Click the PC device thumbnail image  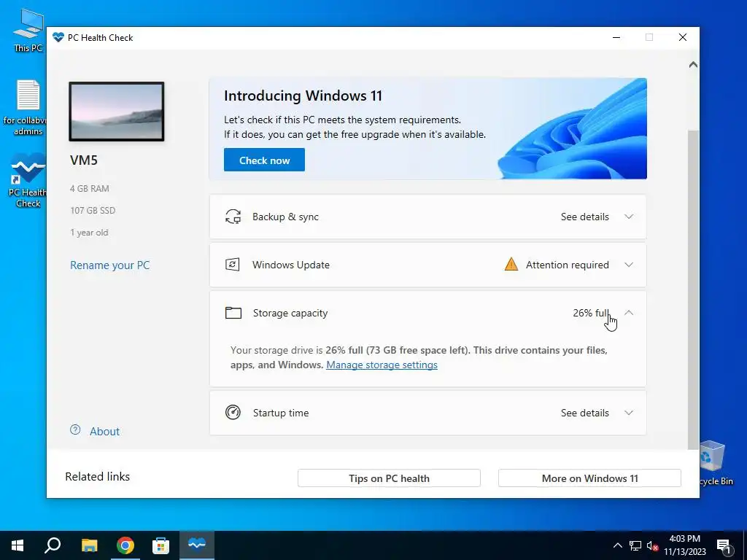117,112
